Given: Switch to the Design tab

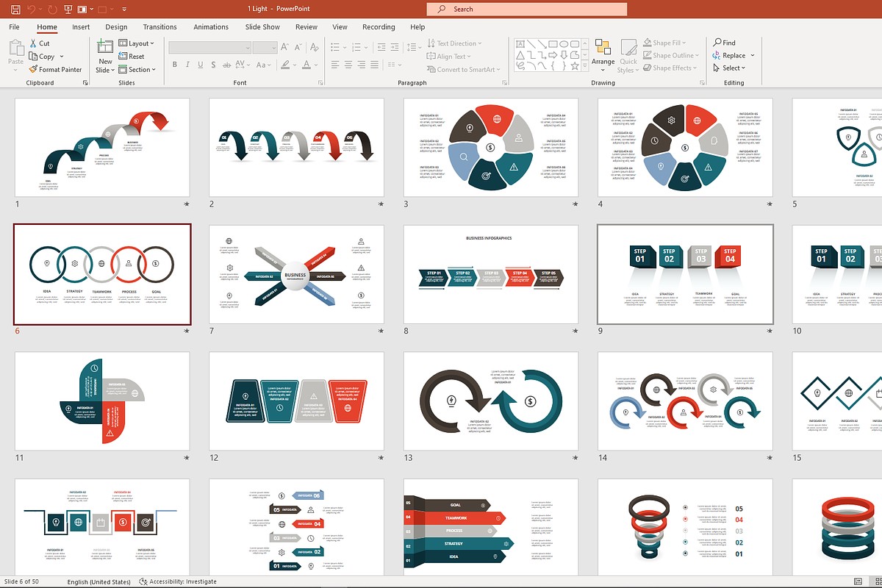Looking at the screenshot, I should 116,27.
